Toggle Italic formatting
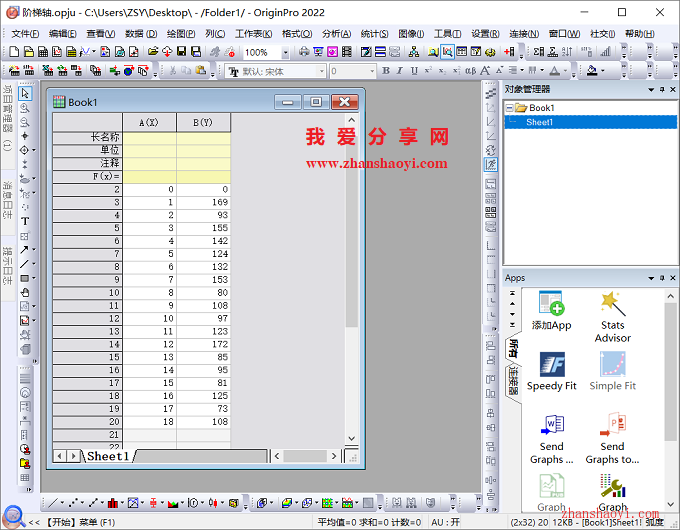680x530 pixels. coord(400,71)
